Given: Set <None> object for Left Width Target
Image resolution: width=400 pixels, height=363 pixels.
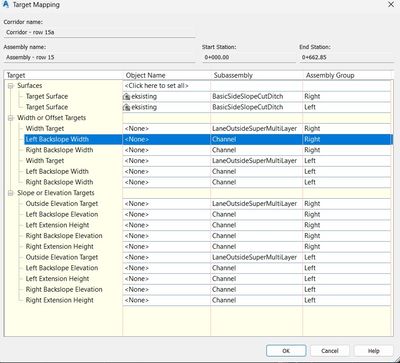Looking at the screenshot, I should [166, 161].
